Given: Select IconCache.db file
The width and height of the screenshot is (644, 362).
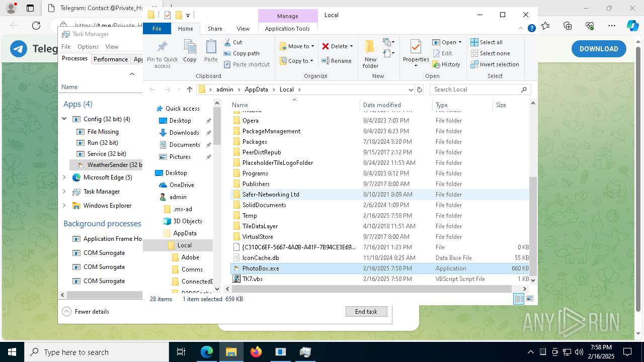Looking at the screenshot, I should 380,258.
